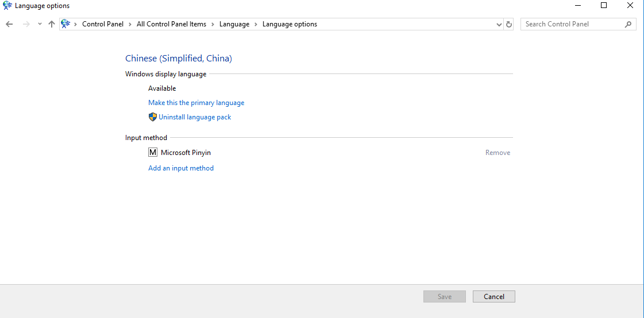Select the Microsoft Pinyin input method
The height and width of the screenshot is (318, 644).
click(x=186, y=153)
